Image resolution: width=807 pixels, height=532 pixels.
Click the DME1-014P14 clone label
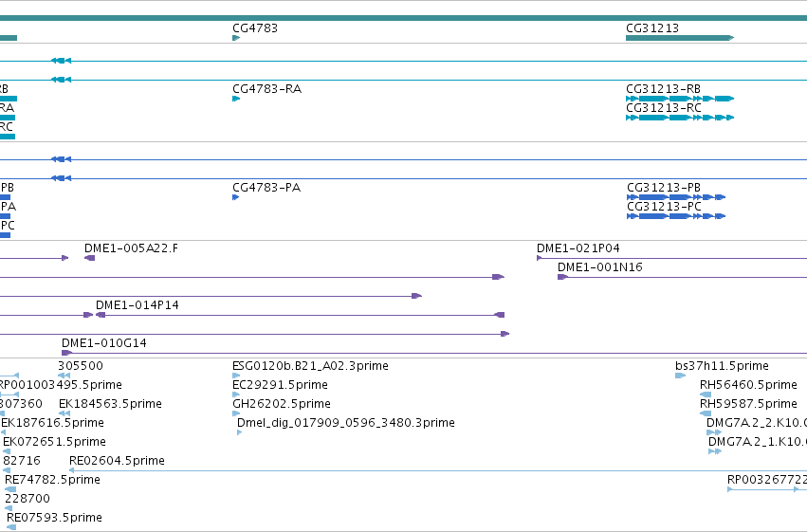tap(138, 305)
